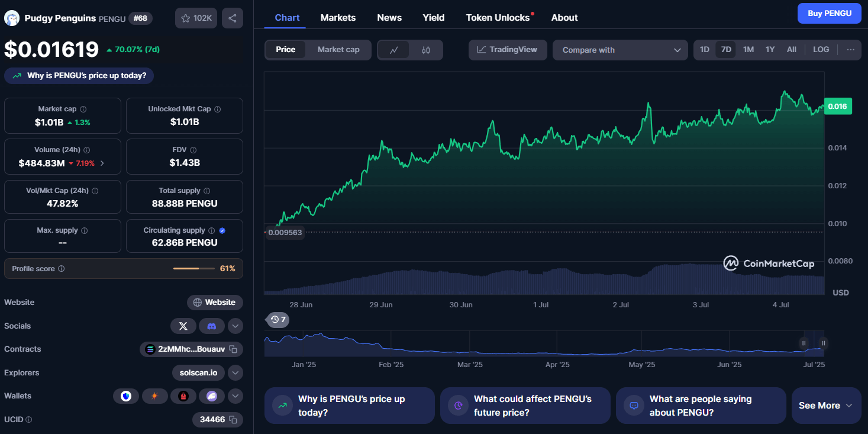Open the X (Twitter) social link
The height and width of the screenshot is (434, 868).
[x=183, y=326]
